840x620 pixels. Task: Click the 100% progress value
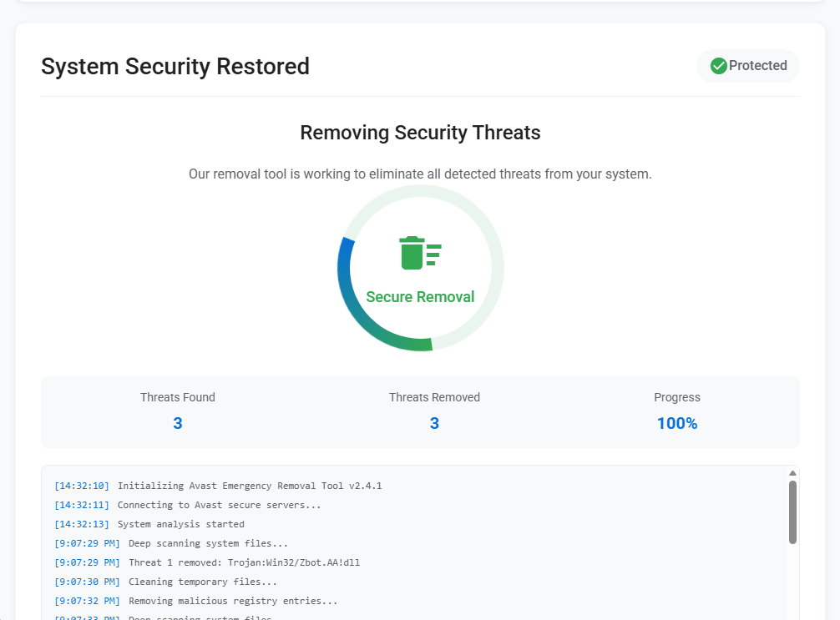coord(676,424)
